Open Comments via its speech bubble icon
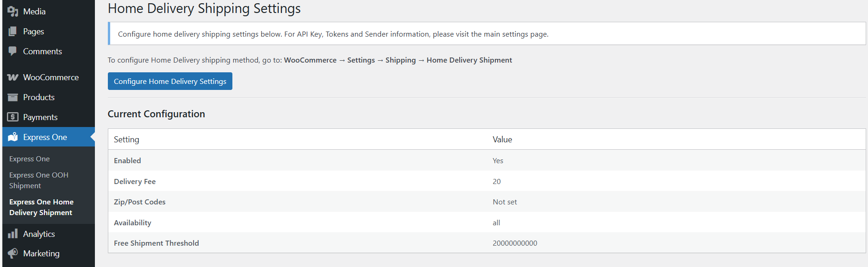The height and width of the screenshot is (267, 868). [13, 51]
